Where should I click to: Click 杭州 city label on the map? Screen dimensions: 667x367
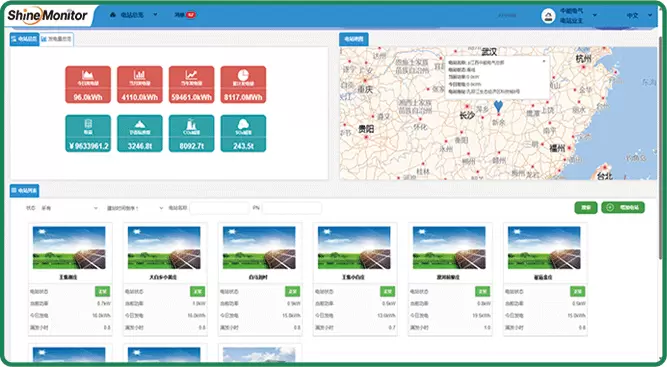coord(583,58)
